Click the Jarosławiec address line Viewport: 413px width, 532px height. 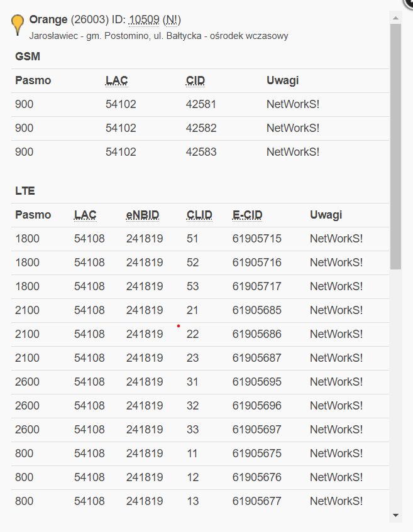pos(158,36)
